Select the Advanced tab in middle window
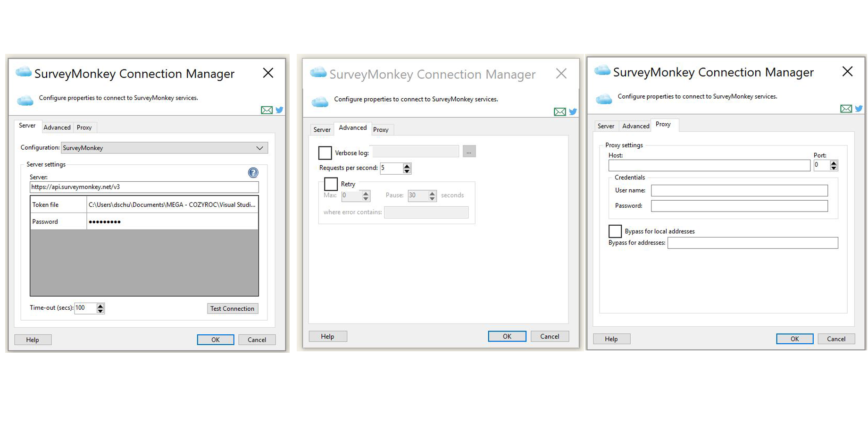The image size is (868, 425). (x=353, y=128)
